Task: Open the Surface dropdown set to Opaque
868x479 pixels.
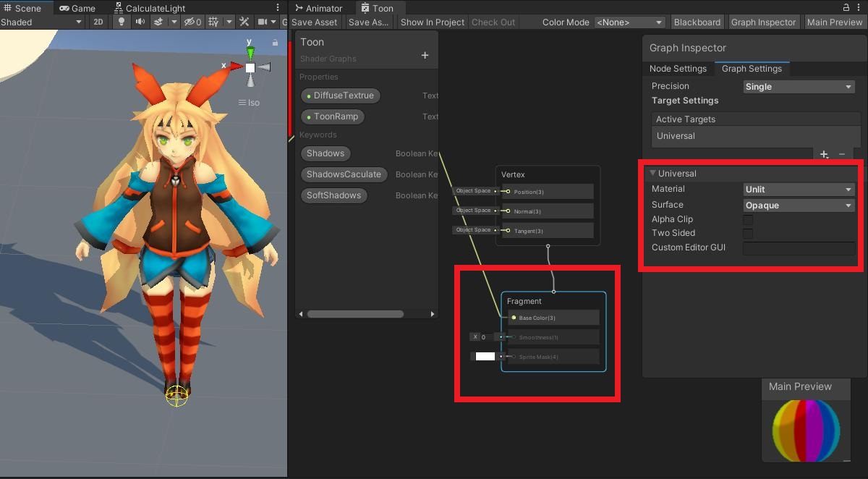Action: (799, 205)
